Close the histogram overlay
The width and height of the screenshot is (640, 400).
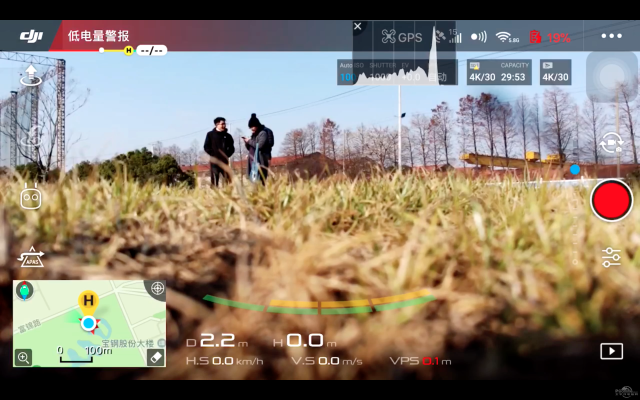(358, 27)
